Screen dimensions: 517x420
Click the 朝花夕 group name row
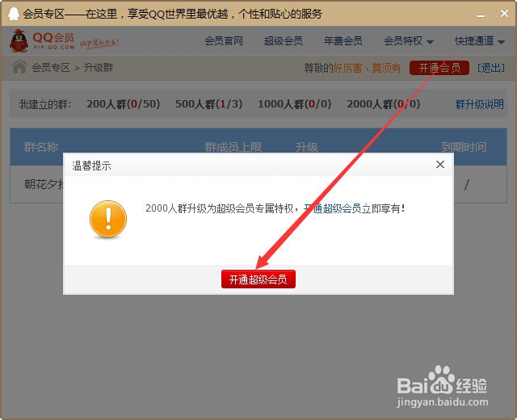[44, 184]
